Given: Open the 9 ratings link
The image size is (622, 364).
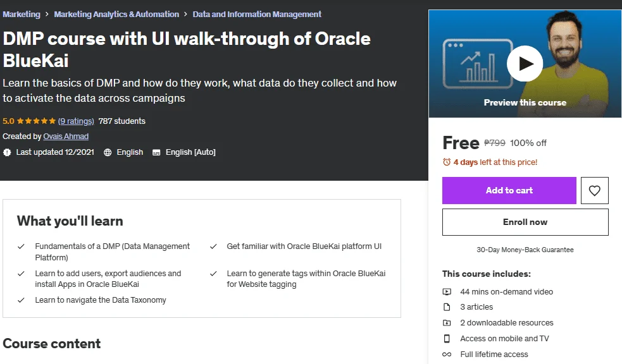Looking at the screenshot, I should tap(76, 121).
